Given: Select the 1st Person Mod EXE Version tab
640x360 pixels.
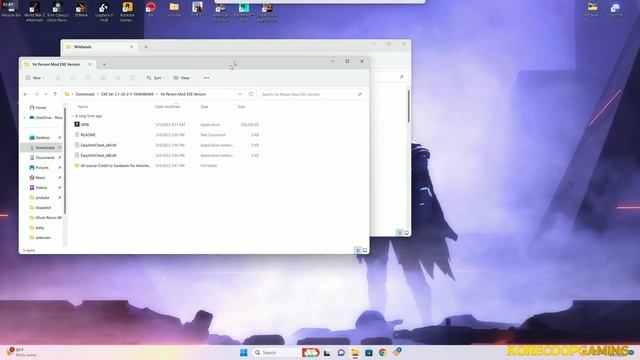Looking at the screenshot, I should pyautogui.click(x=56, y=64).
